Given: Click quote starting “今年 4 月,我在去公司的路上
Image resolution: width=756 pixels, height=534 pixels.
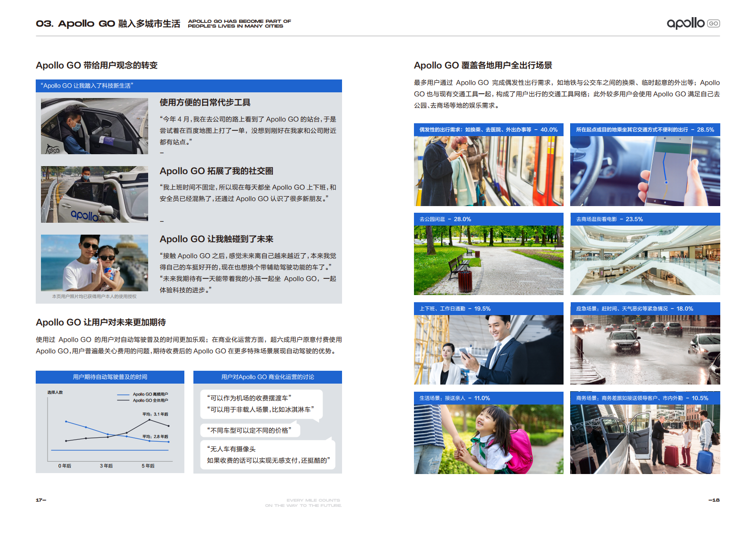Looking at the screenshot, I should click(248, 130).
